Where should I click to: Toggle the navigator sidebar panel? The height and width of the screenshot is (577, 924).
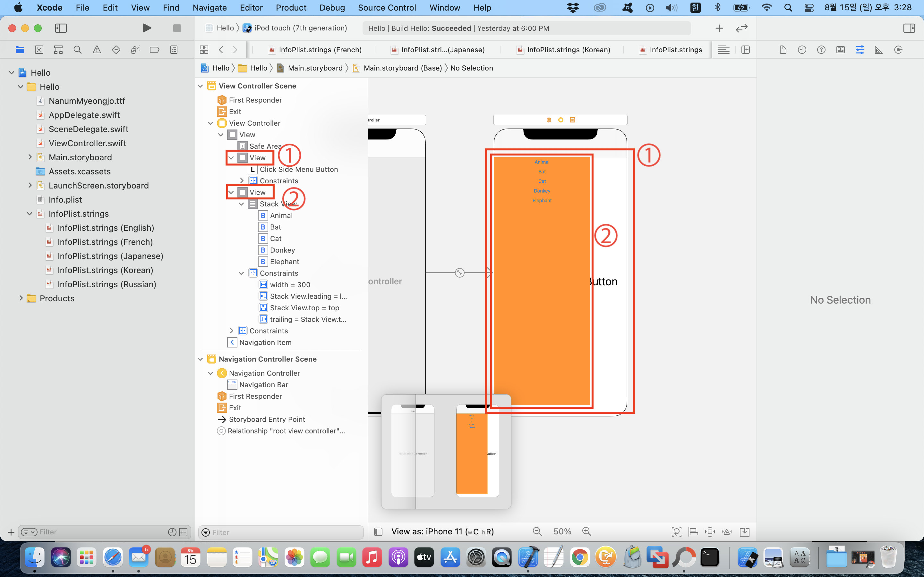click(61, 28)
